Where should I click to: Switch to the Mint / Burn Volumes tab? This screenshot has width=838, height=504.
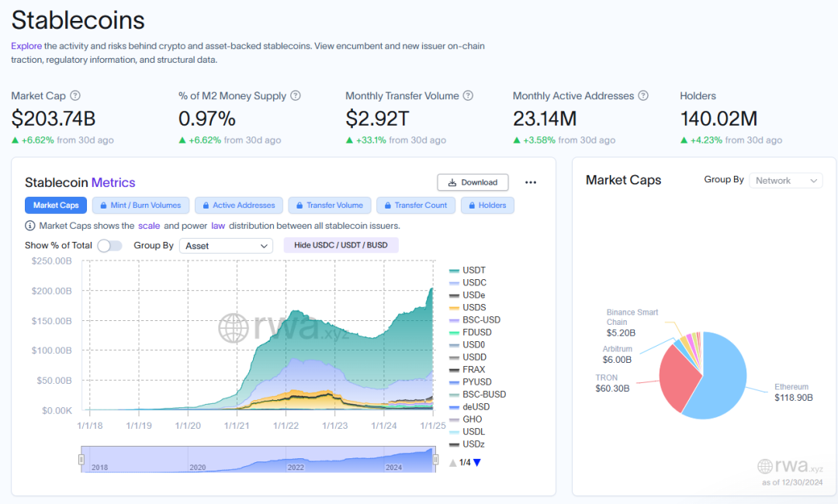tap(140, 205)
